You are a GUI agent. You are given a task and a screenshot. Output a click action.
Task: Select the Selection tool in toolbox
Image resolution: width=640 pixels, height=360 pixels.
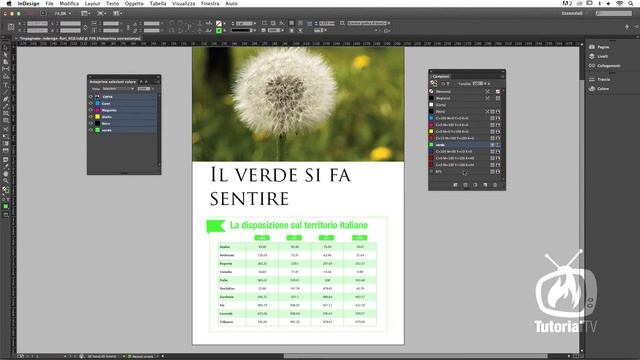coord(6,48)
